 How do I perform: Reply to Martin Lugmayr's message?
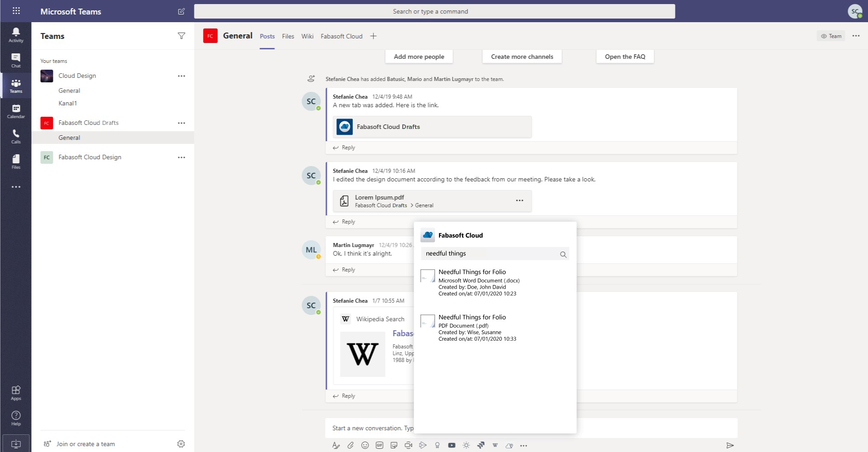coord(344,270)
